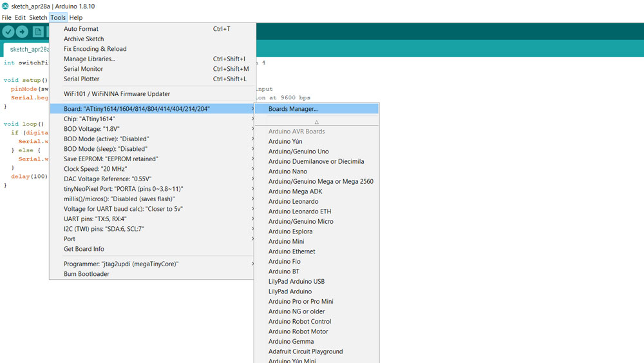
Task: Select Arduino/Genuino Micro
Action: pos(317,222)
